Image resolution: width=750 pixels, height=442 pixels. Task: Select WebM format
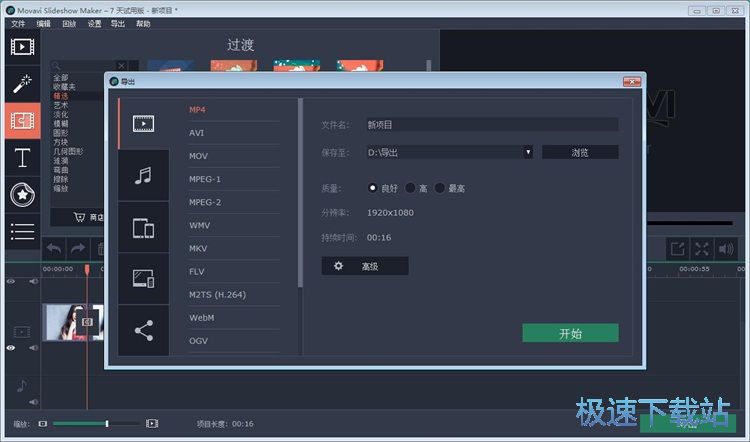pos(201,318)
